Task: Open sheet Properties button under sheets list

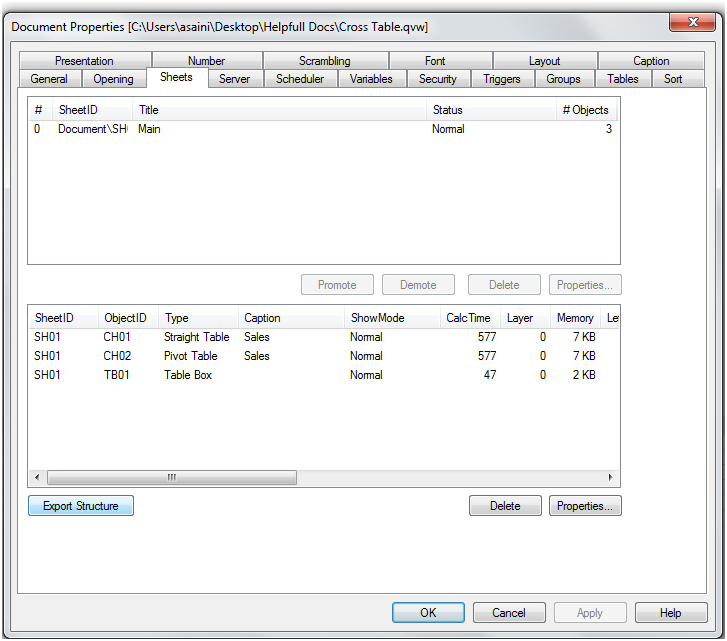Action: pyautogui.click(x=585, y=285)
